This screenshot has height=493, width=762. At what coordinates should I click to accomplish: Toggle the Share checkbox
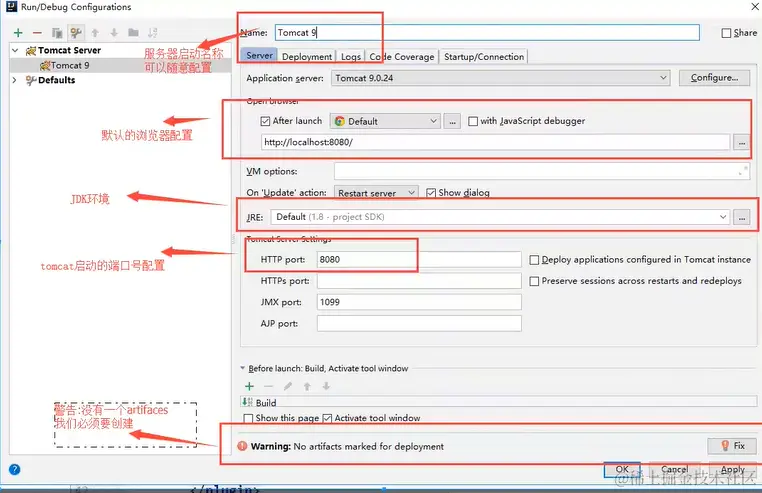coord(726,33)
